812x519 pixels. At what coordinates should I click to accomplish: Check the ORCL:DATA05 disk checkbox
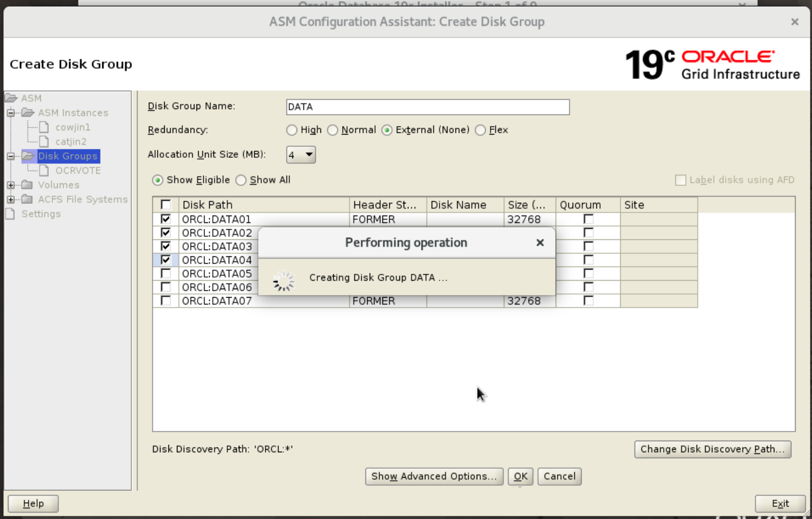166,273
